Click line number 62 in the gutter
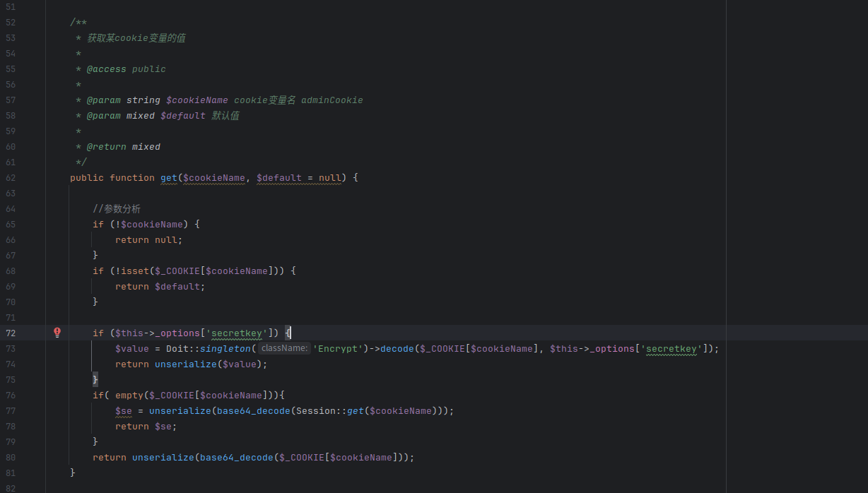 point(10,177)
